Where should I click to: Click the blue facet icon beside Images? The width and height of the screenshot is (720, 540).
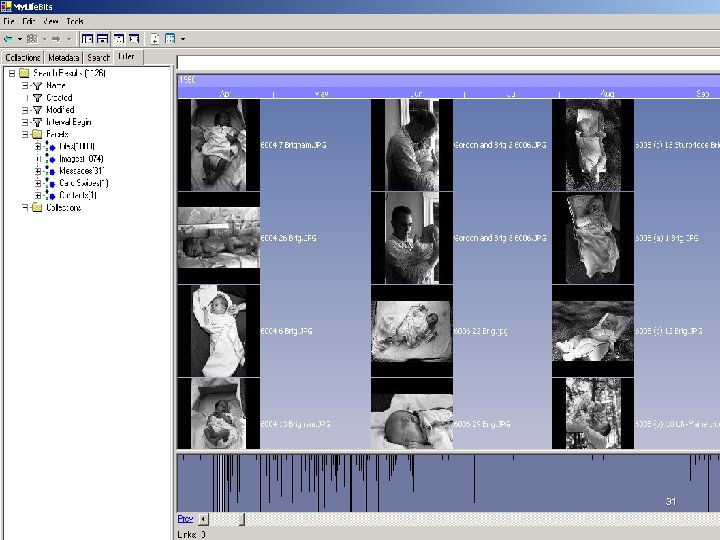(51, 159)
